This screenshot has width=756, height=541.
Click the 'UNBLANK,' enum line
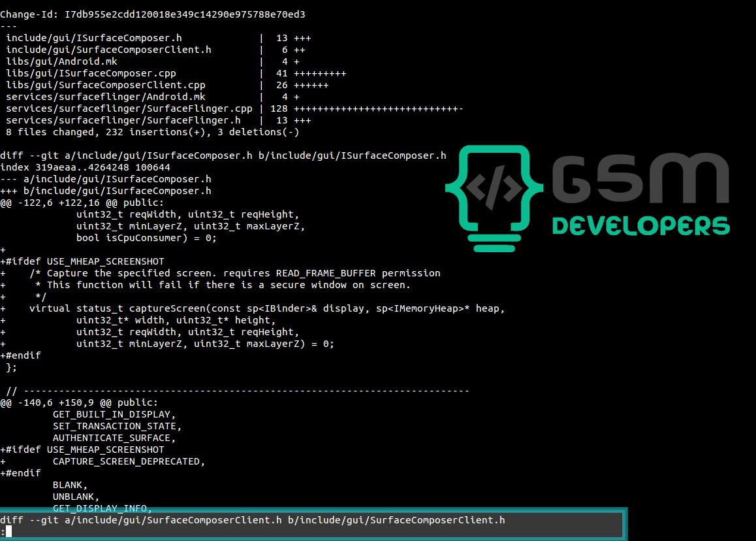point(76,497)
